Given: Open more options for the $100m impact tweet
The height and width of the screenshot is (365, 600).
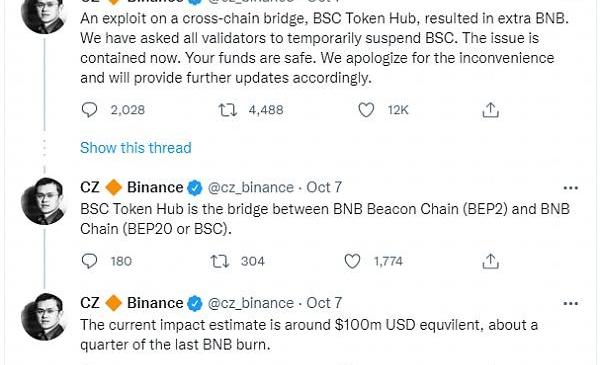Looking at the screenshot, I should click(x=571, y=303).
